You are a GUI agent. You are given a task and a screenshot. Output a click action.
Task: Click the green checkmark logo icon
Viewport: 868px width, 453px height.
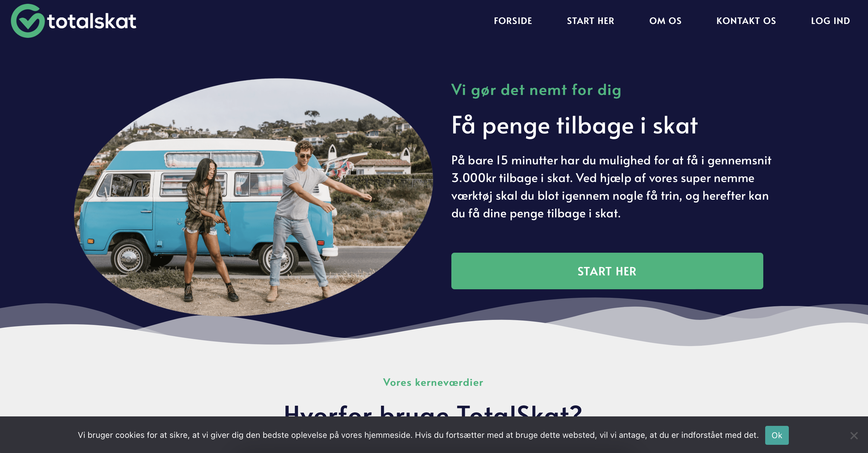point(28,21)
